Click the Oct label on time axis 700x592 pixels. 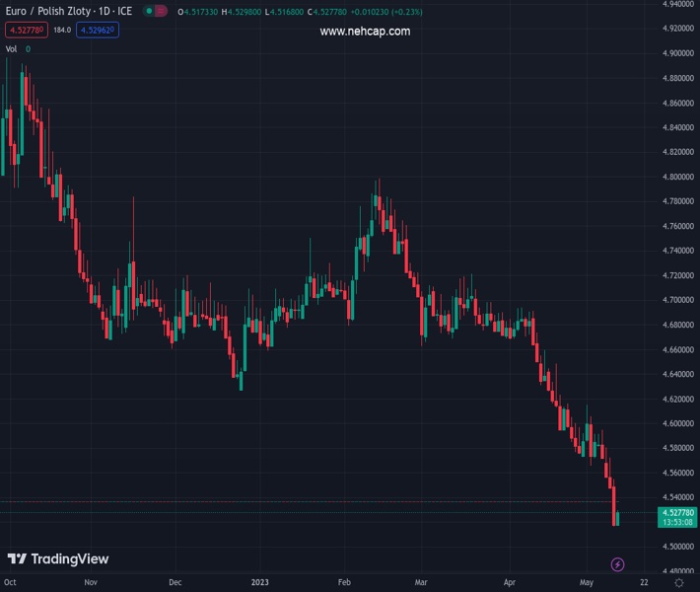coord(11,583)
